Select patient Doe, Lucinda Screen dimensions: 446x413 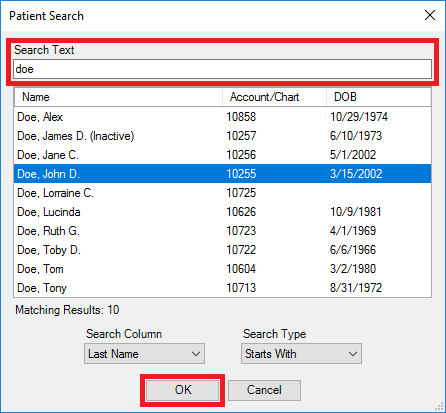[222, 212]
